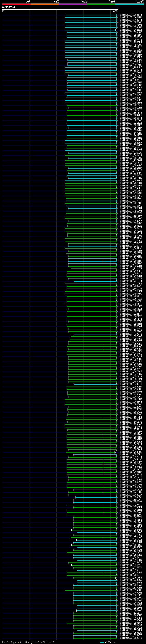The width and height of the screenshot is (146, 644).
Task: Select hit UniRef100_C7E661
Action: 131,50
